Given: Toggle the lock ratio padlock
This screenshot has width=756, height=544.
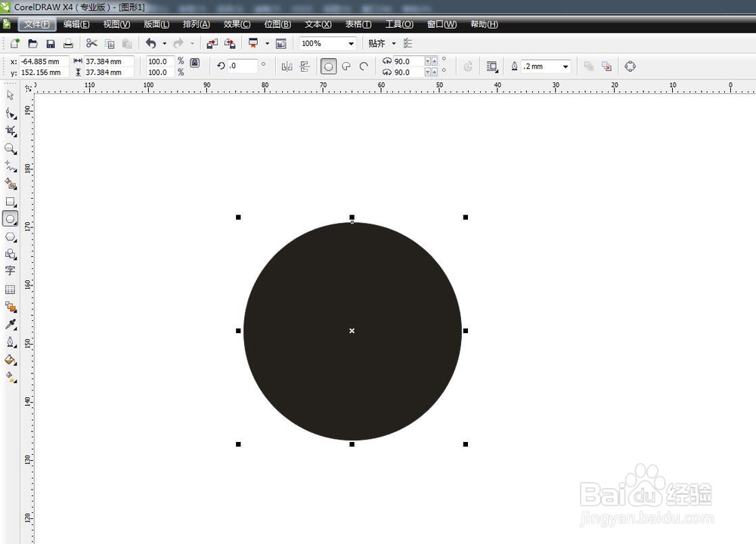Looking at the screenshot, I should pos(195,63).
